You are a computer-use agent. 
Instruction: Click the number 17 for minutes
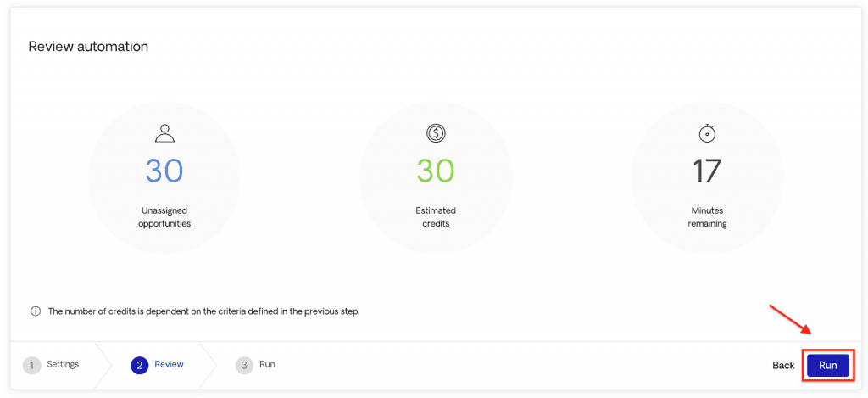[x=707, y=171]
